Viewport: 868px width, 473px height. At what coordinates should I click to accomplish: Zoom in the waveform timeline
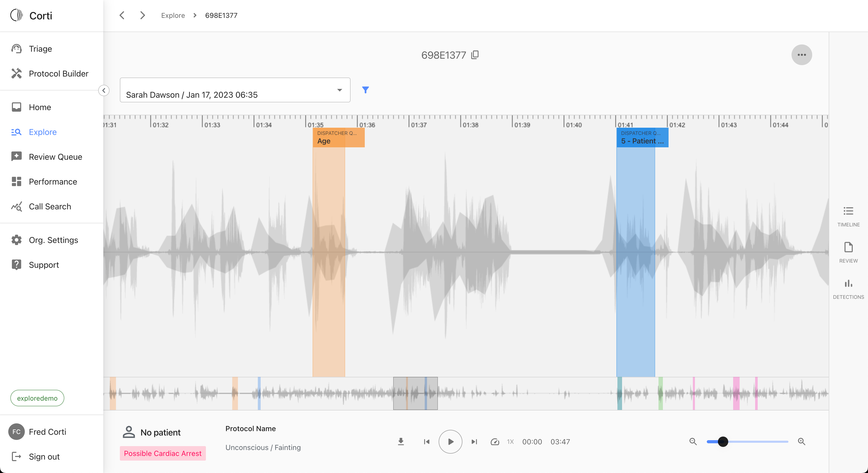click(x=801, y=441)
